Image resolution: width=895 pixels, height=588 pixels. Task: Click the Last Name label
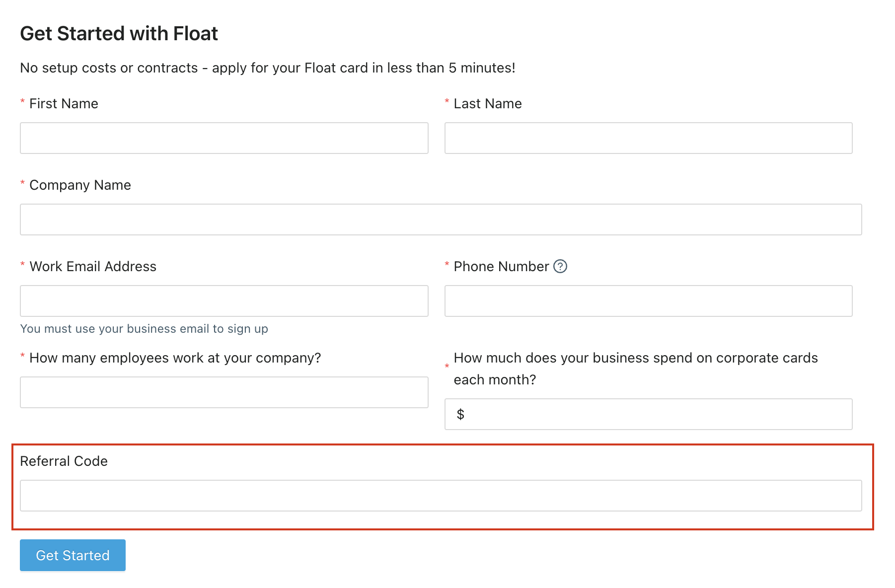[488, 103]
